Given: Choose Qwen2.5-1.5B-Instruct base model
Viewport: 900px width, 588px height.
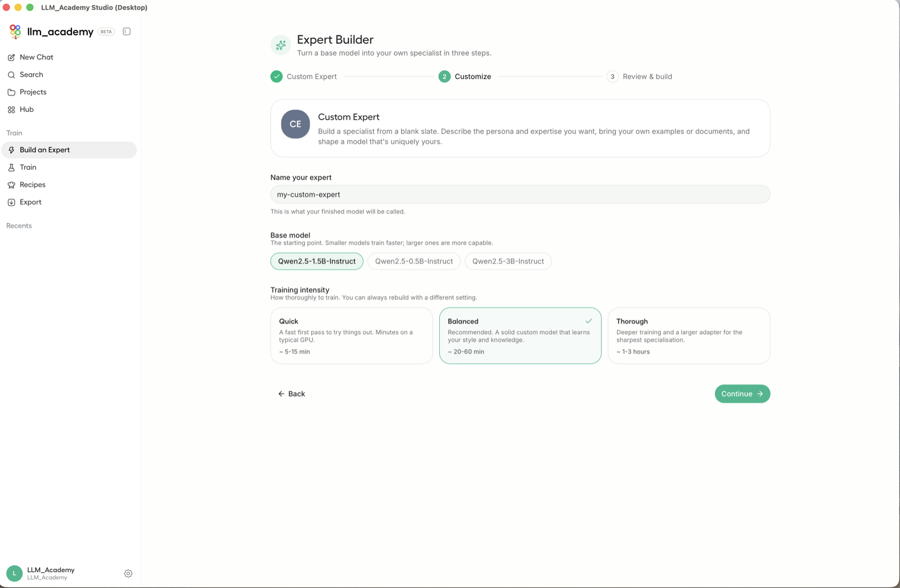Looking at the screenshot, I should [x=317, y=261].
